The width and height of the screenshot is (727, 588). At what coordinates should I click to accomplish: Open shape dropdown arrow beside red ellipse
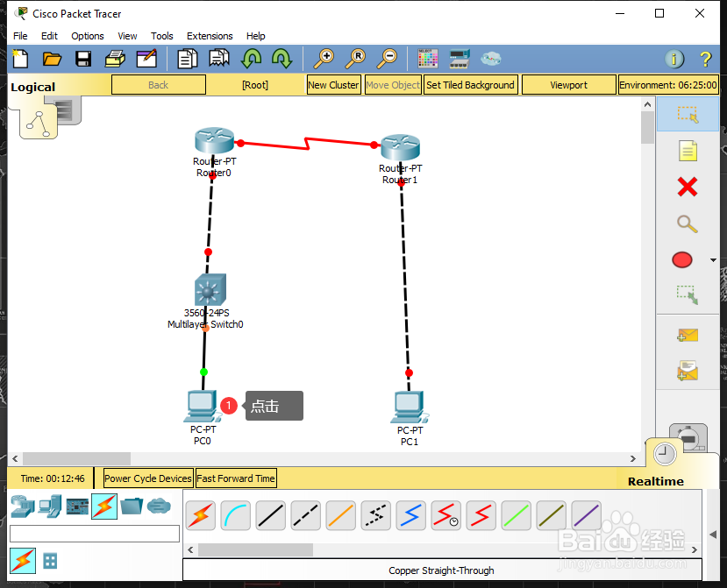(714, 260)
